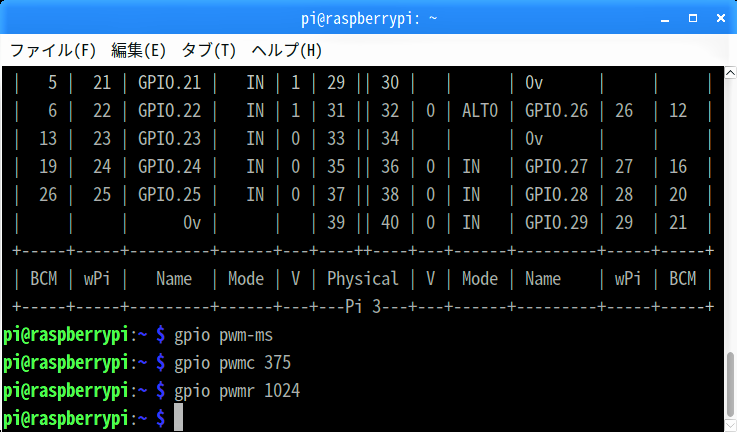Open the タブ(T) menu
This screenshot has width=737, height=432.
(208, 50)
